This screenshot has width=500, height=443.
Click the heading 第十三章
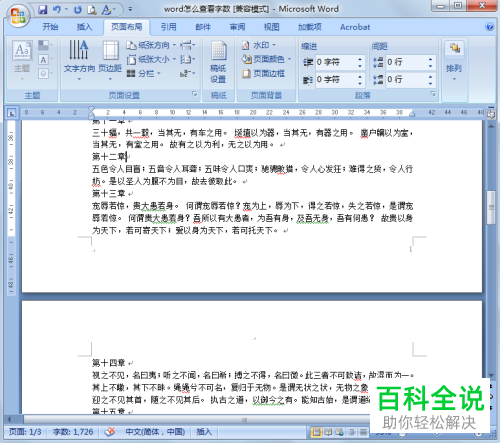(109, 193)
